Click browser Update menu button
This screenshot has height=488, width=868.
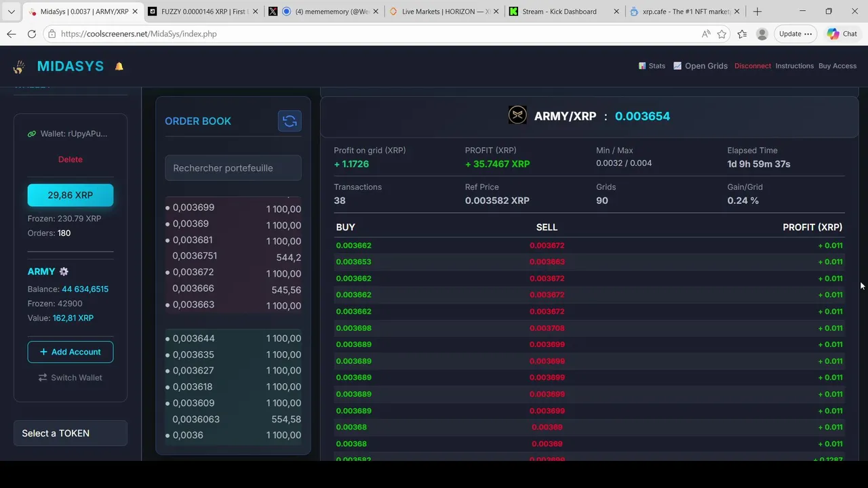click(x=795, y=34)
